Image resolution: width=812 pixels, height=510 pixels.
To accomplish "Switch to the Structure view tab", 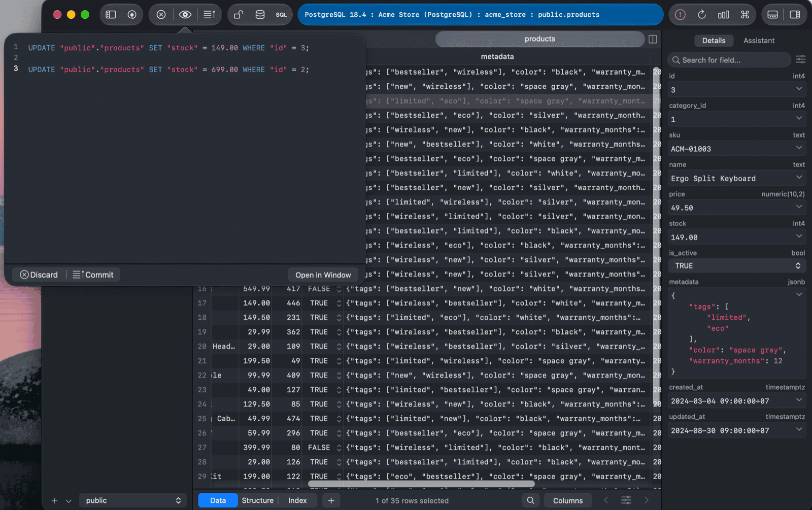I will click(x=257, y=500).
